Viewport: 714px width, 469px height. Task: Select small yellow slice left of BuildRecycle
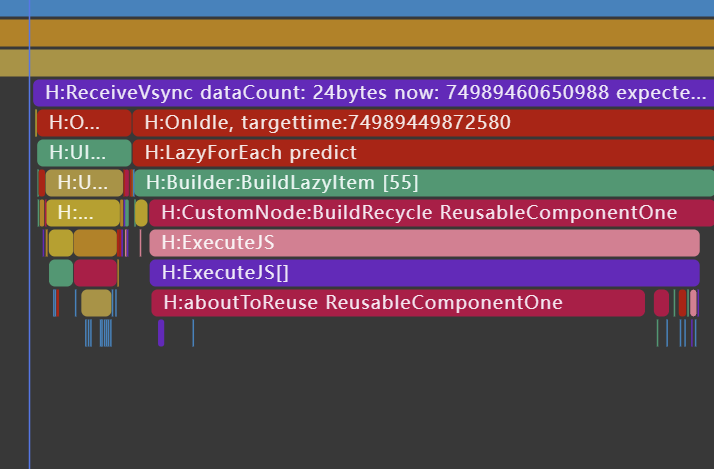click(x=141, y=213)
